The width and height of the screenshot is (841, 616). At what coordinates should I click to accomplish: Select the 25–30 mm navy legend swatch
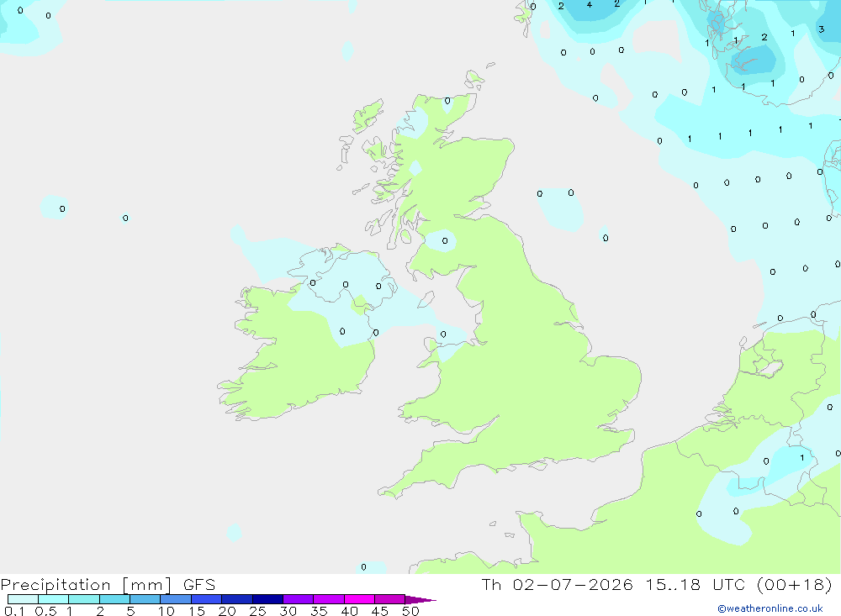point(267,599)
